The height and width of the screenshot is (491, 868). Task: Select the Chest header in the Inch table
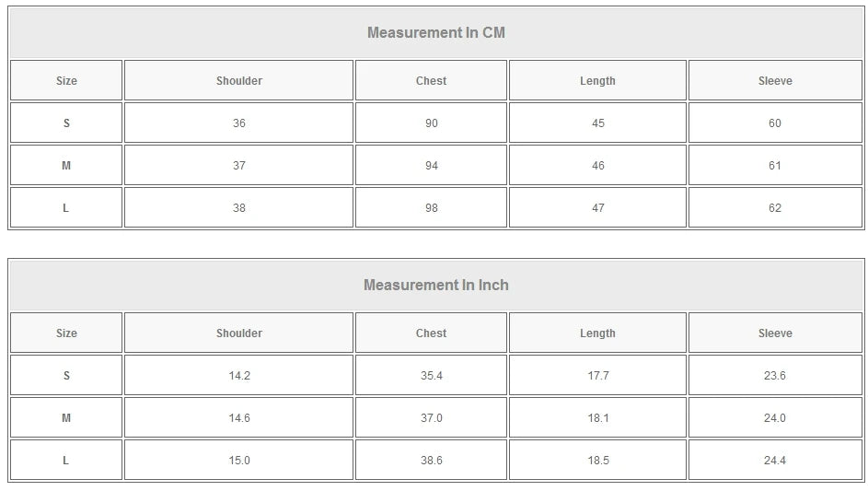431,333
